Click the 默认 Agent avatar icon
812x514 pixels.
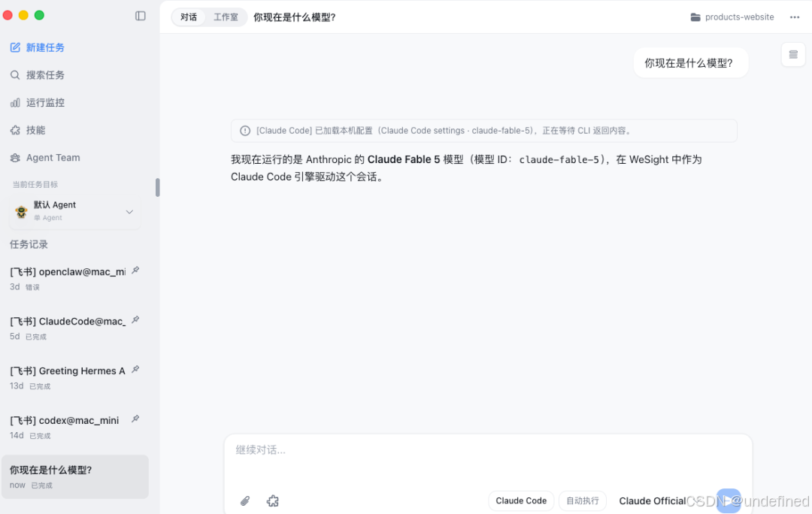tap(21, 211)
